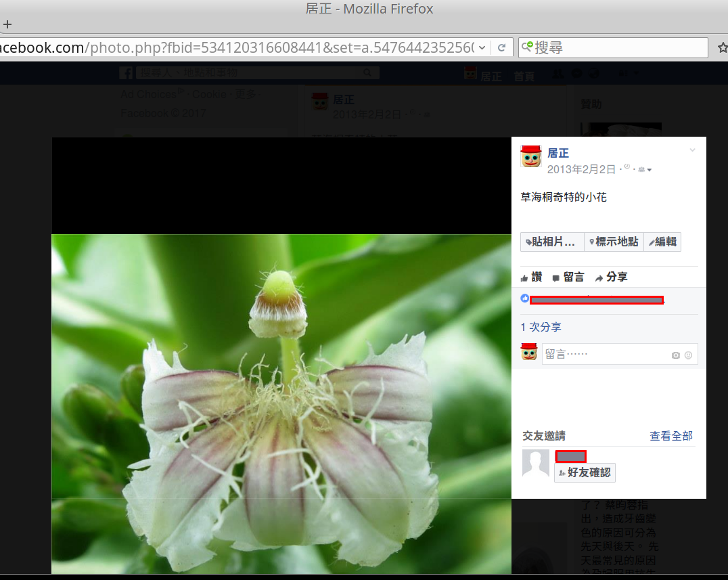This screenshot has width=728, height=580.
Task: Open 首頁 home in the dimmed header
Action: (524, 76)
